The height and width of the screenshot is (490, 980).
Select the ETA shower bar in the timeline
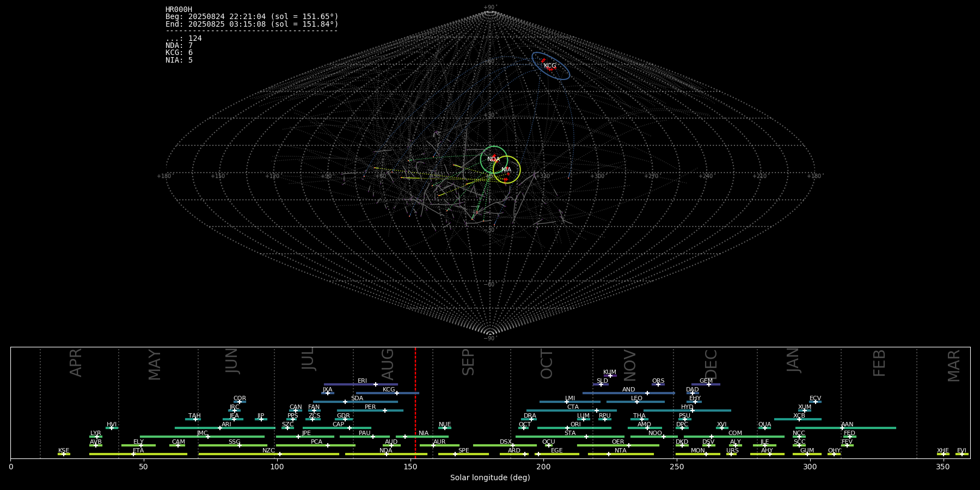(138, 454)
